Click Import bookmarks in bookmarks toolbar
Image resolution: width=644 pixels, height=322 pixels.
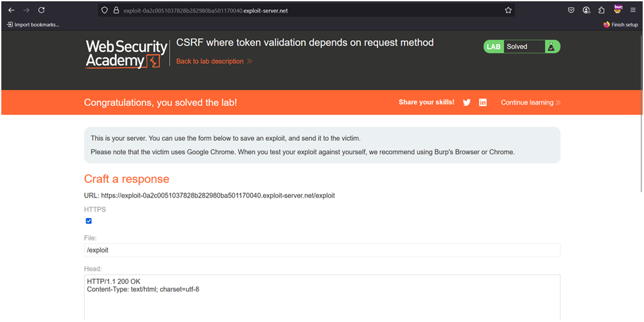[33, 24]
